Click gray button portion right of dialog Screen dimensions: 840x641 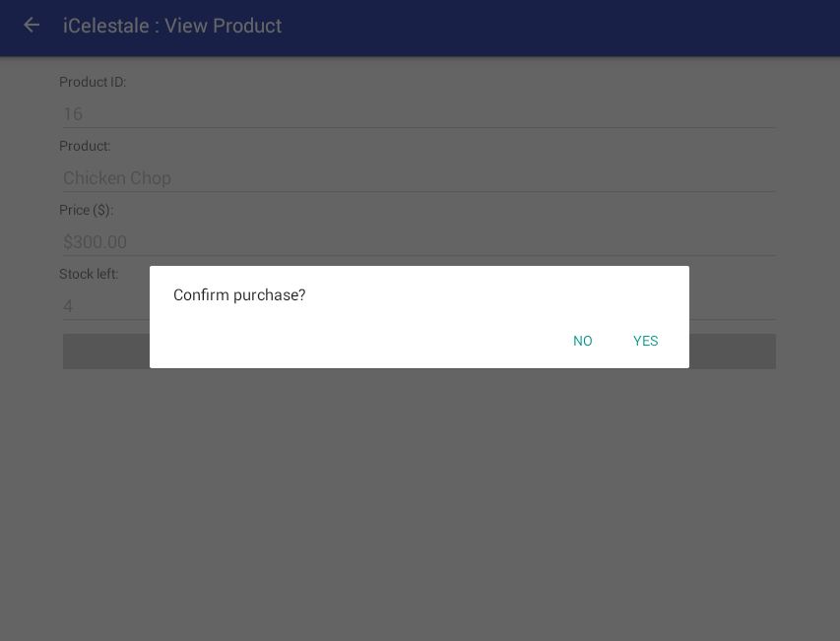733,352
